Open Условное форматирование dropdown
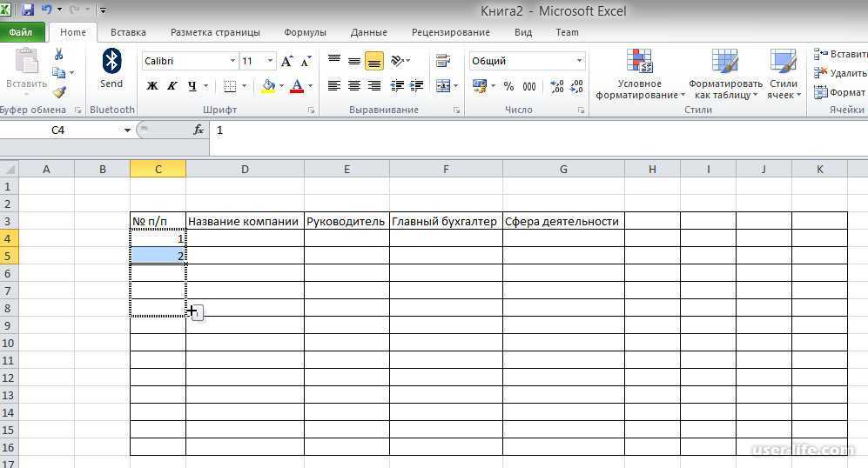 coord(640,74)
